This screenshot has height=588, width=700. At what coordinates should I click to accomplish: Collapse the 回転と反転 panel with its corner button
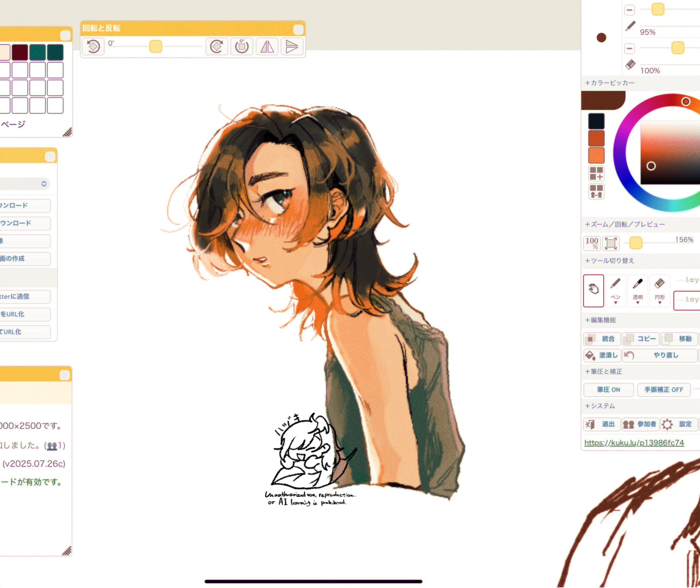298,30
